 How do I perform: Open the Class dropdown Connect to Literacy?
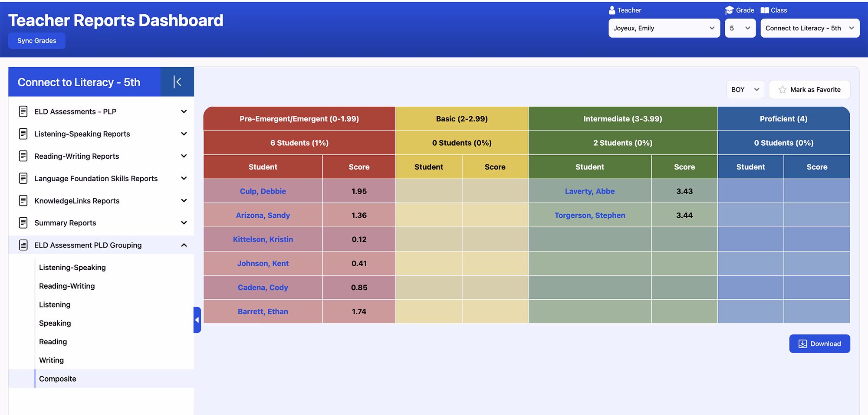point(810,28)
